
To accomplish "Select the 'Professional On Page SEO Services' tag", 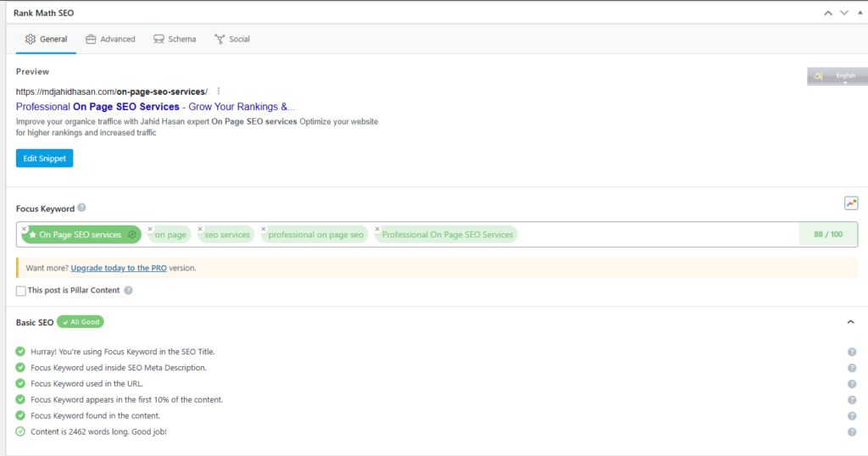I will point(448,235).
